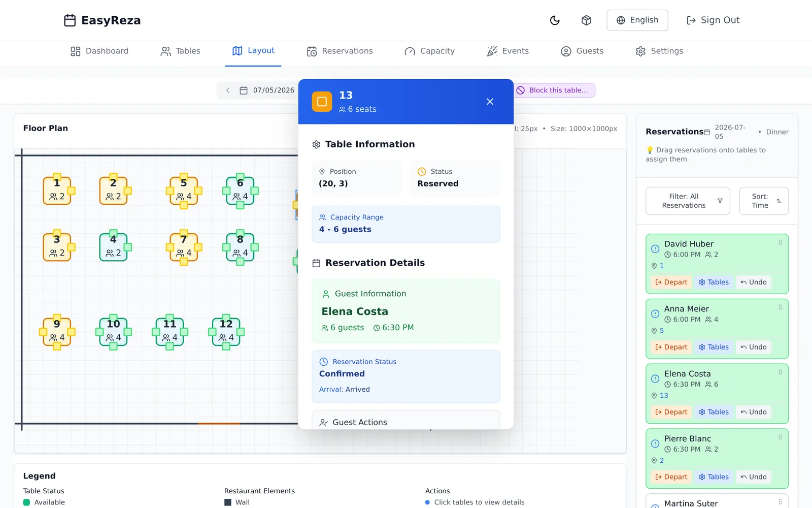812x508 pixels.
Task: Open the Sort: Time dropdown
Action: point(764,201)
